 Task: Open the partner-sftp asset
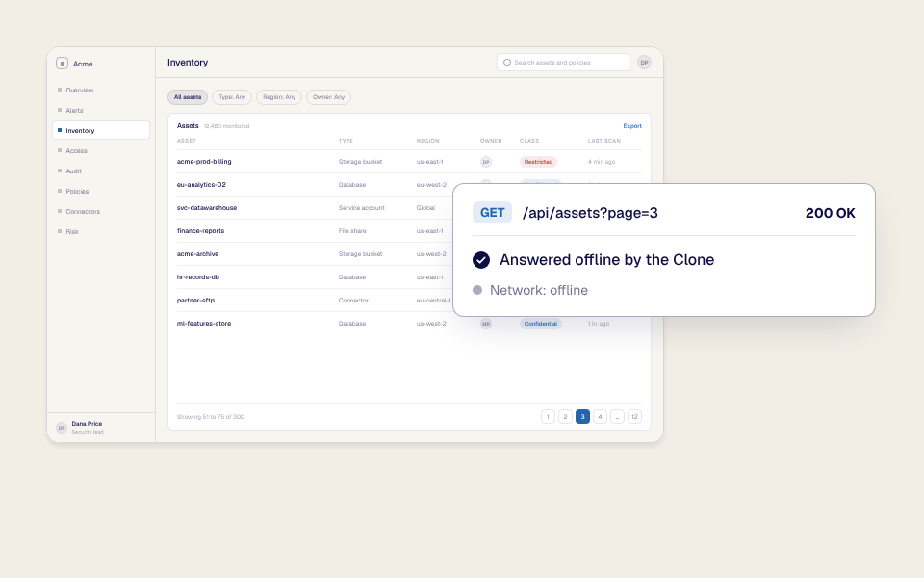(195, 301)
